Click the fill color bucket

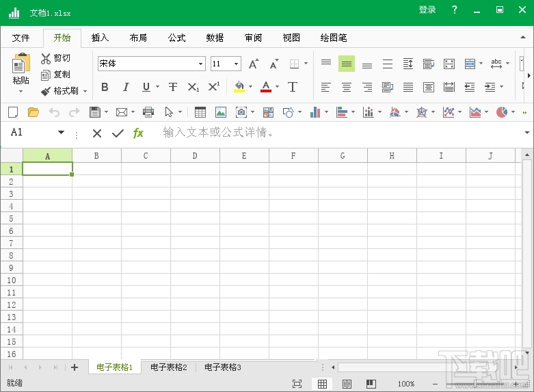pyautogui.click(x=239, y=87)
